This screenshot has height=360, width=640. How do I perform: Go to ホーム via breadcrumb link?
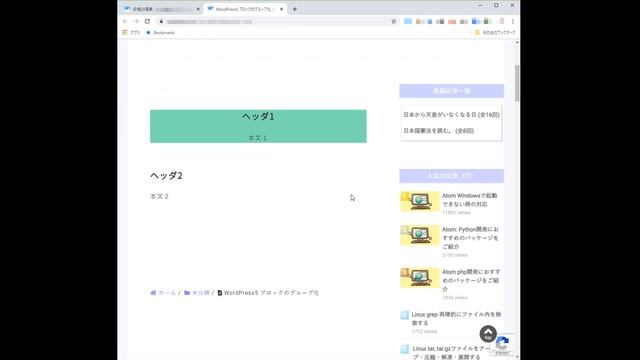(x=167, y=293)
